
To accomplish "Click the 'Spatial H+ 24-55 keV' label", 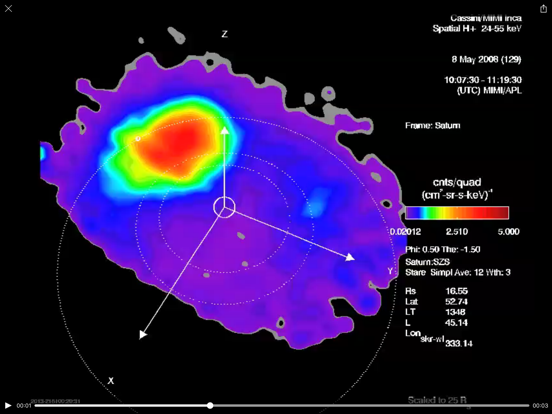I will coord(477,29).
